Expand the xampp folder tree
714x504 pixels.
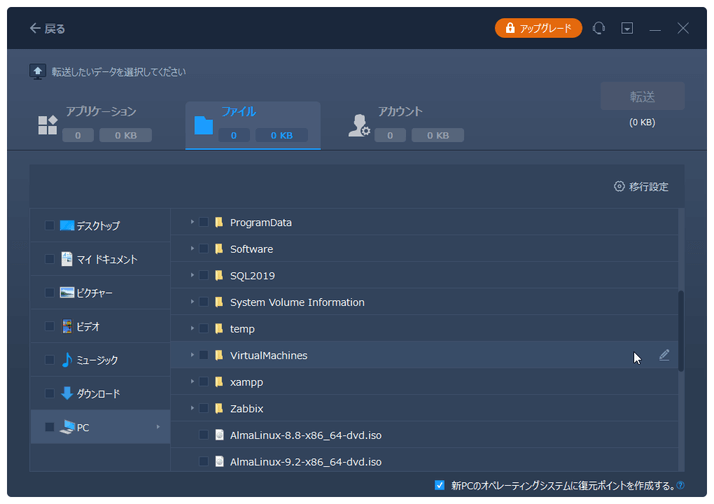191,382
